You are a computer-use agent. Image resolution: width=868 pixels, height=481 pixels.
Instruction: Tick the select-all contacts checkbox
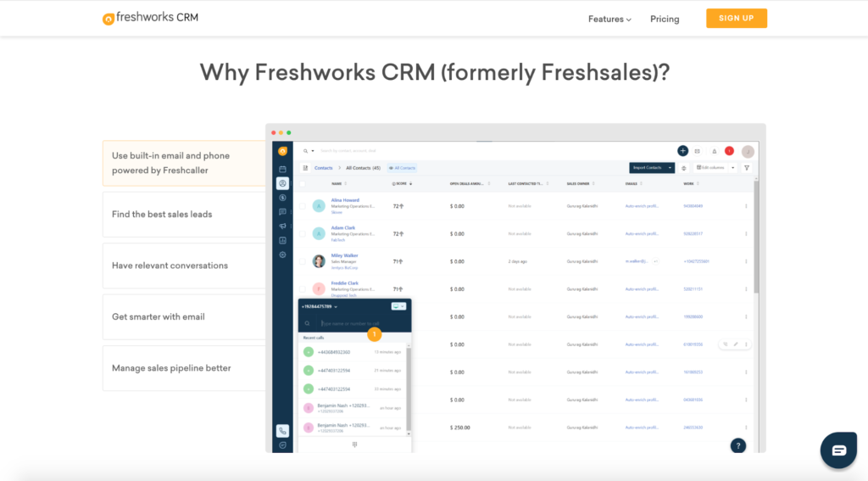coord(303,183)
